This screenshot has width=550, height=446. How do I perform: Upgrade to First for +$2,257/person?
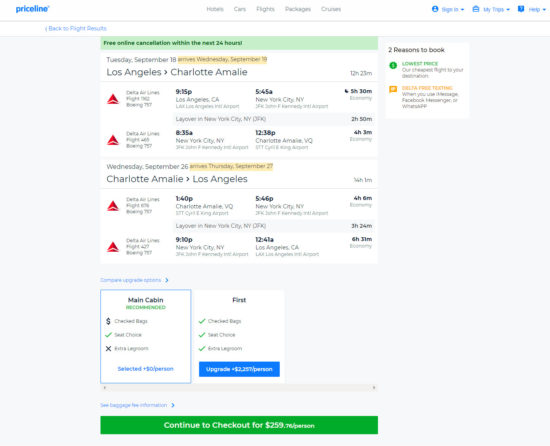239,369
